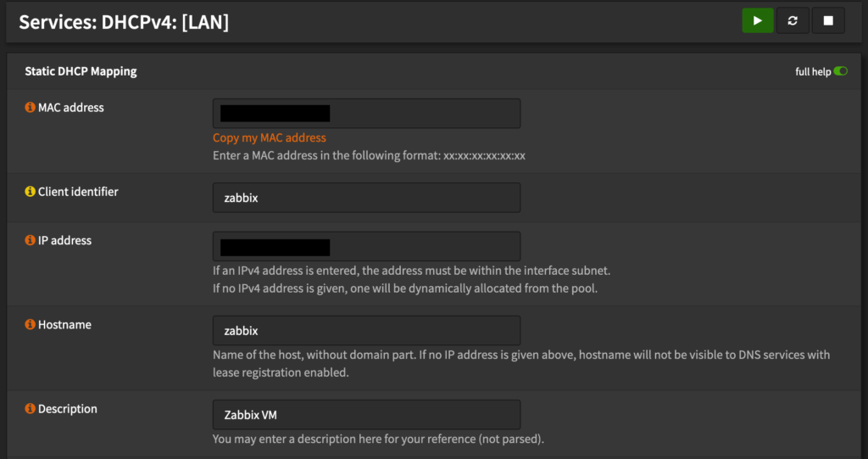Focus the Client identifier field containing zabbix

pos(366,198)
